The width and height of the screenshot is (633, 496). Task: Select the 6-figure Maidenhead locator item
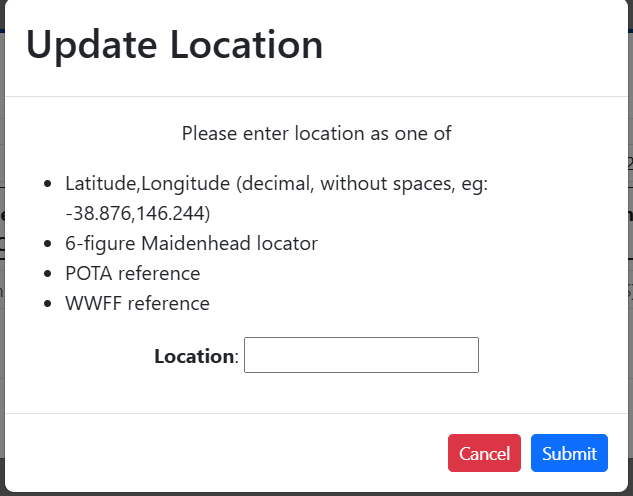(x=191, y=244)
